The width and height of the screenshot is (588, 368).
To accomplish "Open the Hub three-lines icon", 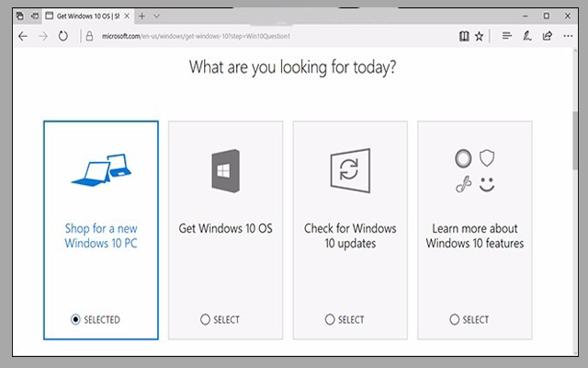I will pos(507,36).
